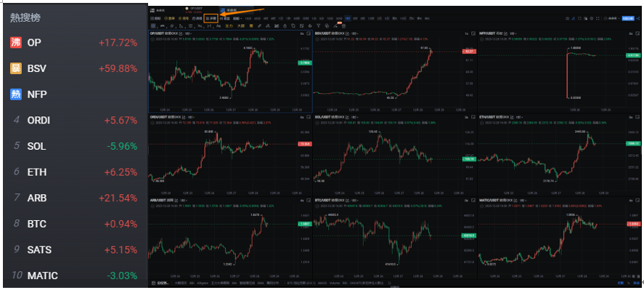
Task: Open the ETH row showing +6.25%
Action: click(x=76, y=172)
